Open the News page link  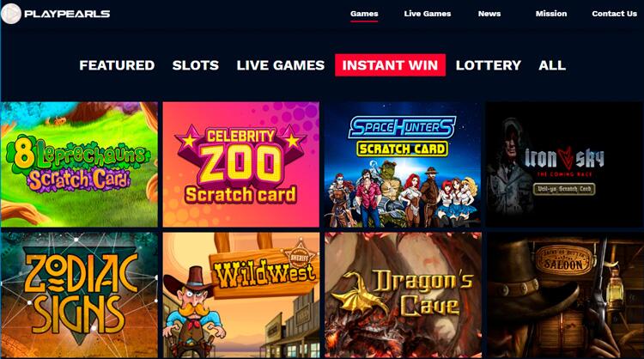[489, 14]
